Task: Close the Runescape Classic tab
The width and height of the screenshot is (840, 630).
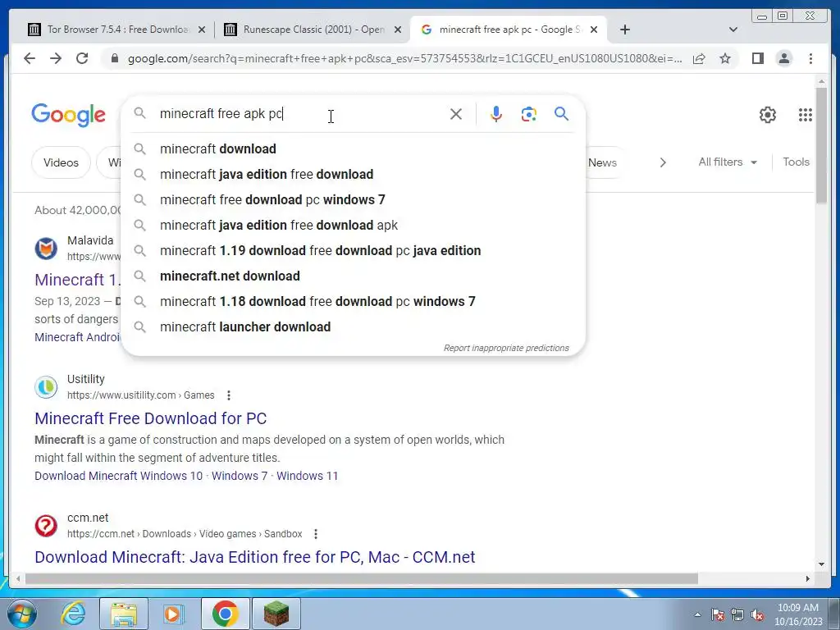Action: coord(398,30)
